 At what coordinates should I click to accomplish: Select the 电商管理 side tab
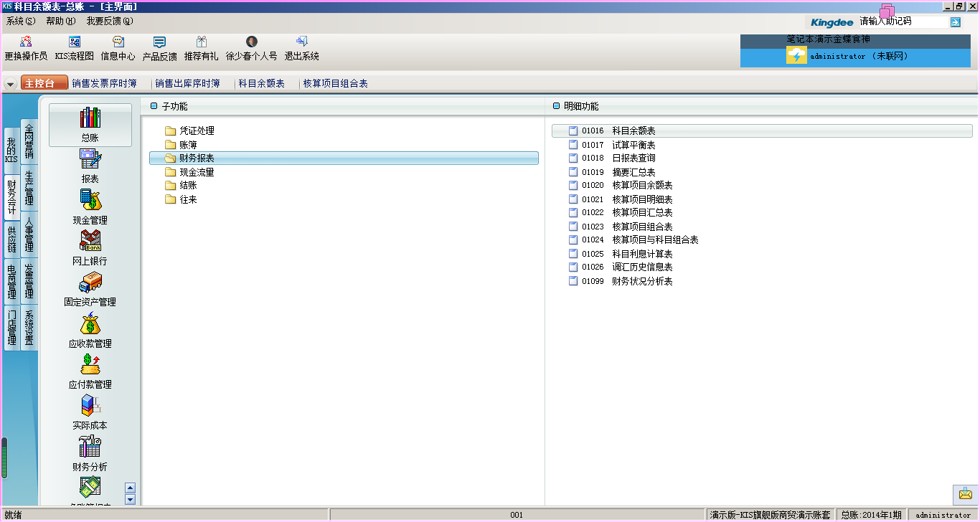click(x=11, y=282)
